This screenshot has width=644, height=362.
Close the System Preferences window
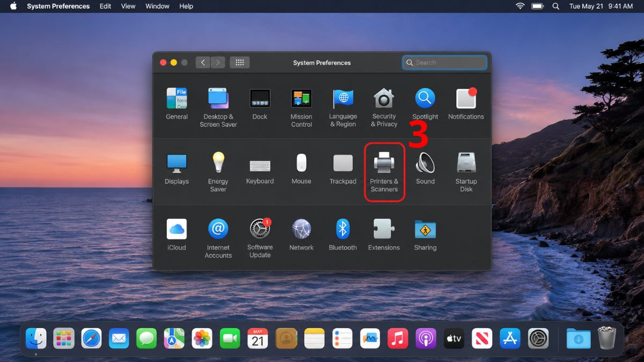point(163,63)
